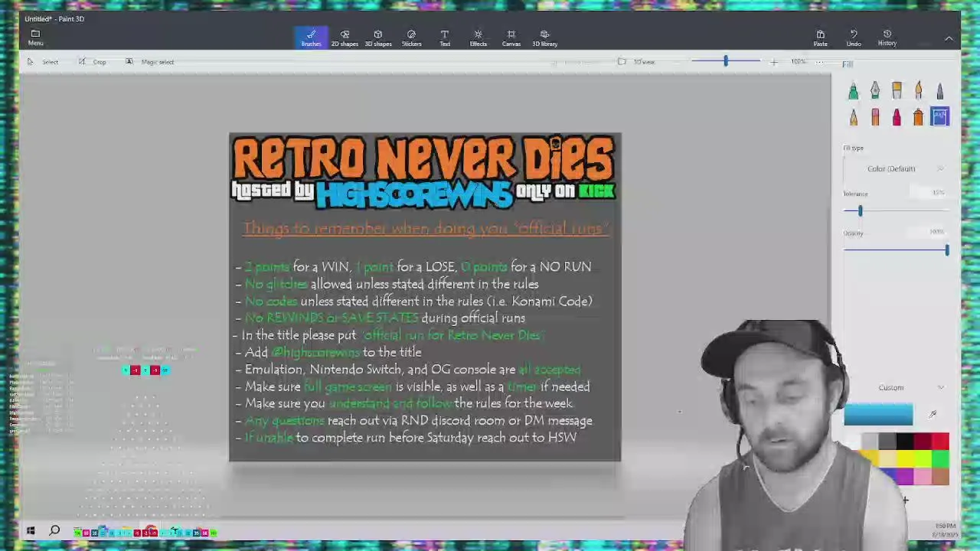Screen dimensions: 980x551
Task: Select the Watercolor brush
Action: [918, 91]
